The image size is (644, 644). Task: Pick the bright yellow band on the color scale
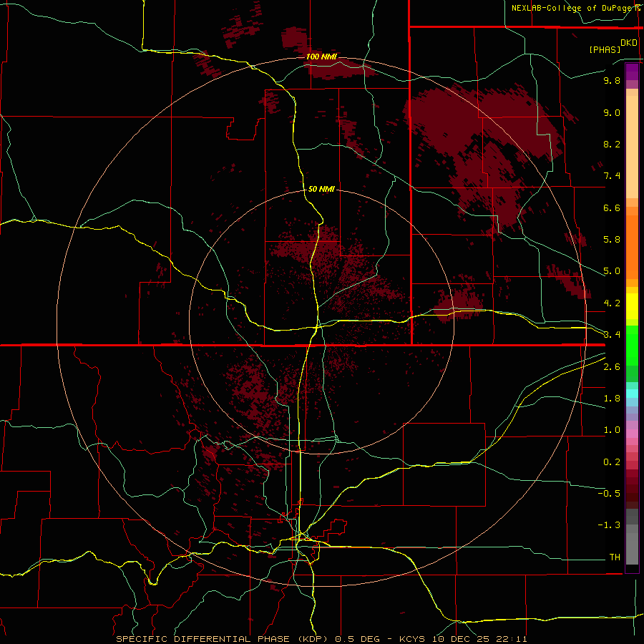click(x=632, y=306)
